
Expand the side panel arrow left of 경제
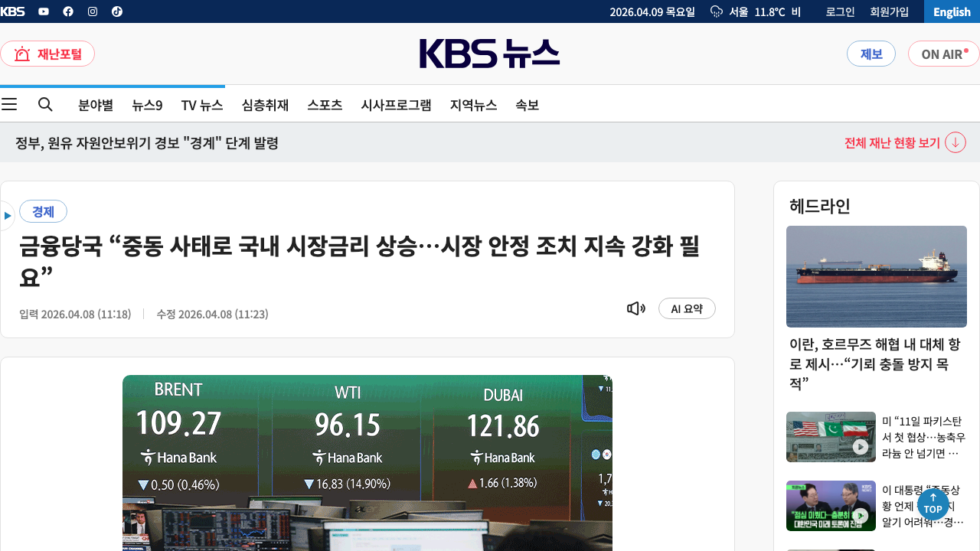tap(7, 216)
